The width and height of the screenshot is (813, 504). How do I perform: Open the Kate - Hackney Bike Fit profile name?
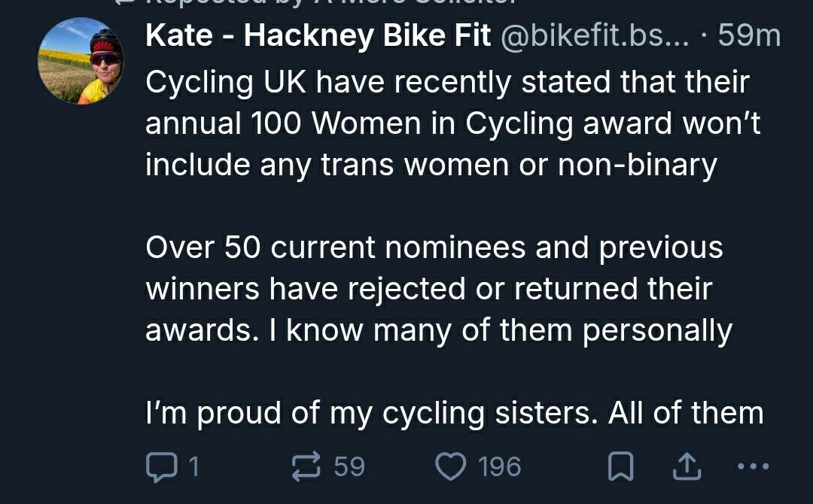point(318,36)
